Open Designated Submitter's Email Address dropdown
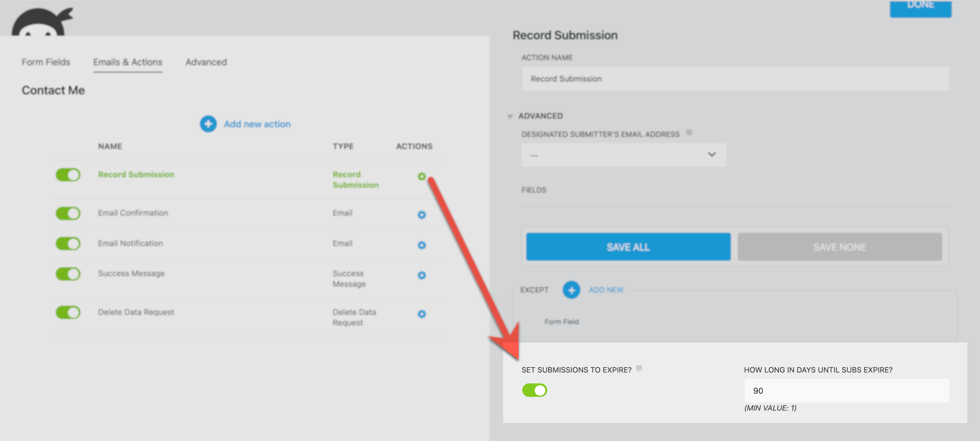 click(x=623, y=155)
